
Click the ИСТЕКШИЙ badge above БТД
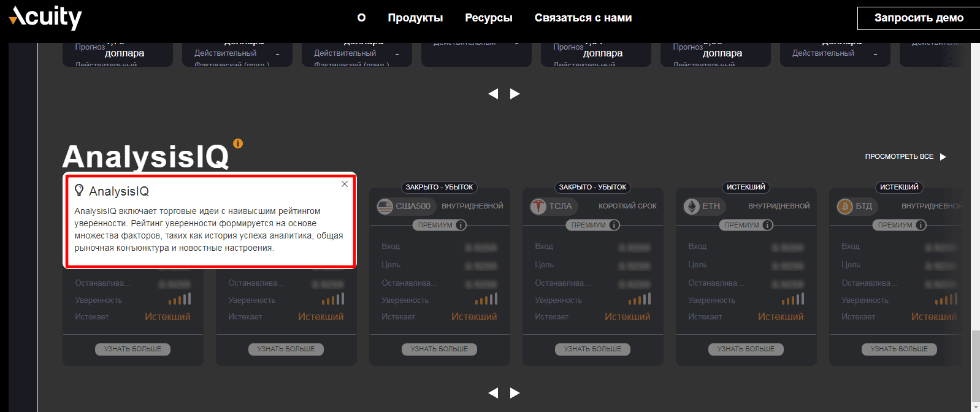[899, 187]
